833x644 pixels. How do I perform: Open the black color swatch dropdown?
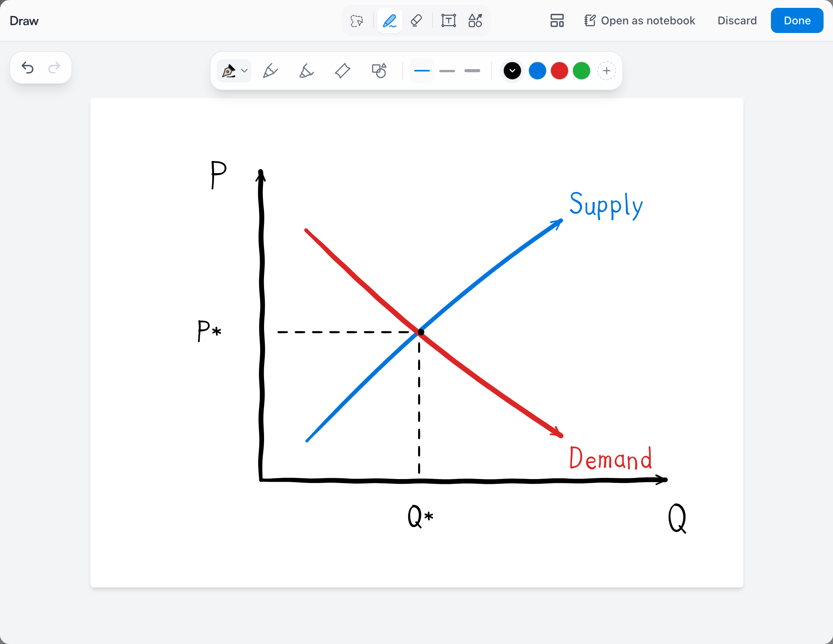coord(512,71)
